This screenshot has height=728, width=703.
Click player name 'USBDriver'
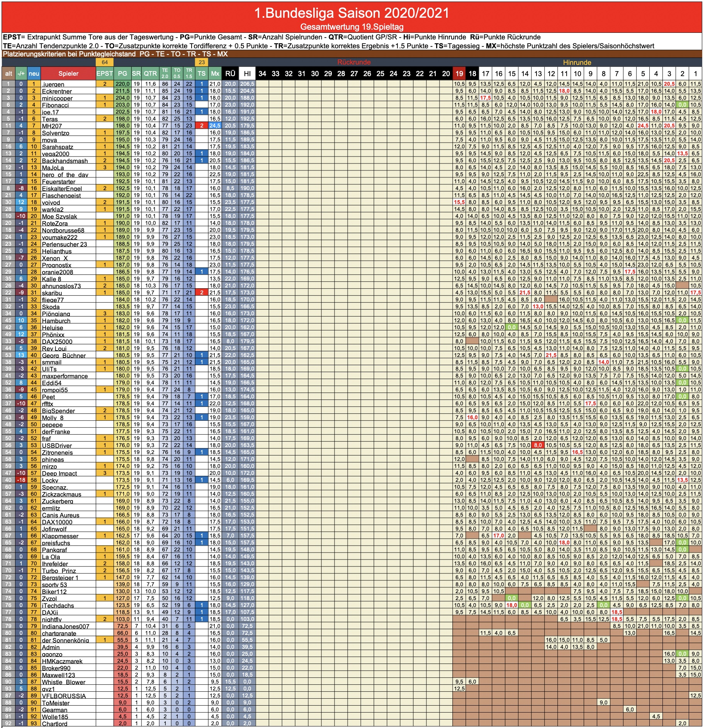point(57,446)
